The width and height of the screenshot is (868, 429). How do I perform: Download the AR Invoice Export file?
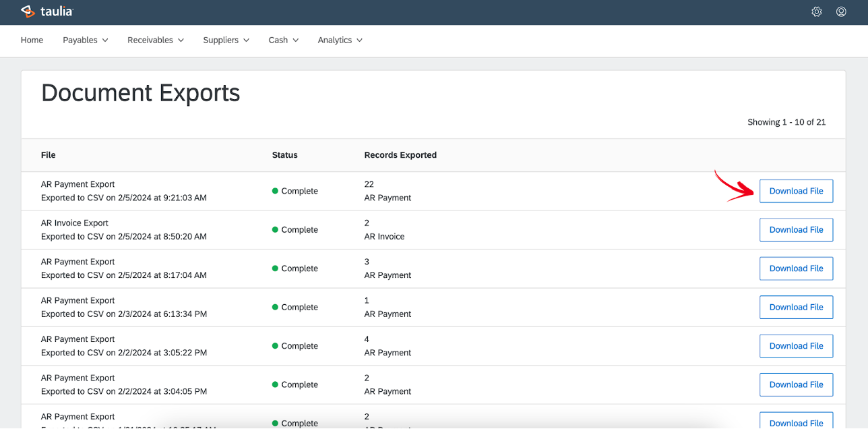(797, 229)
